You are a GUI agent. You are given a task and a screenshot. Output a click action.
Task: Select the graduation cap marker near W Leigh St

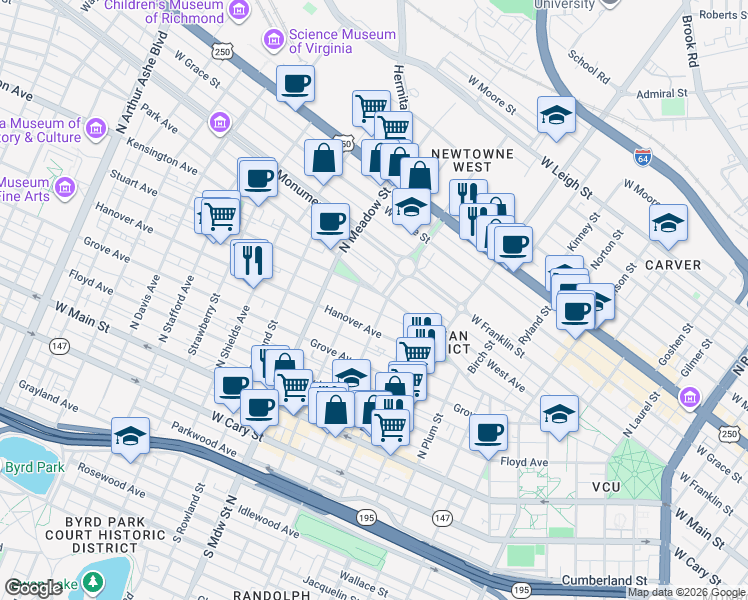click(556, 116)
